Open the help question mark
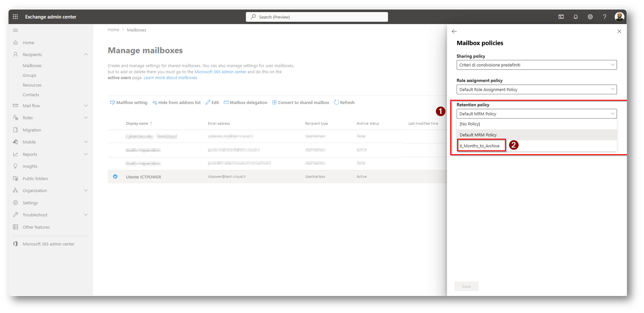 (x=605, y=17)
